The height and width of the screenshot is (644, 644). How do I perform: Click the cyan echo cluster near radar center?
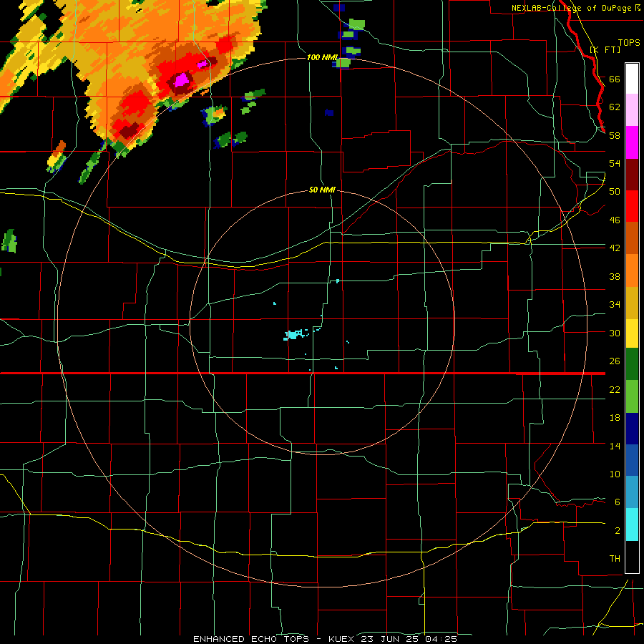293,334
